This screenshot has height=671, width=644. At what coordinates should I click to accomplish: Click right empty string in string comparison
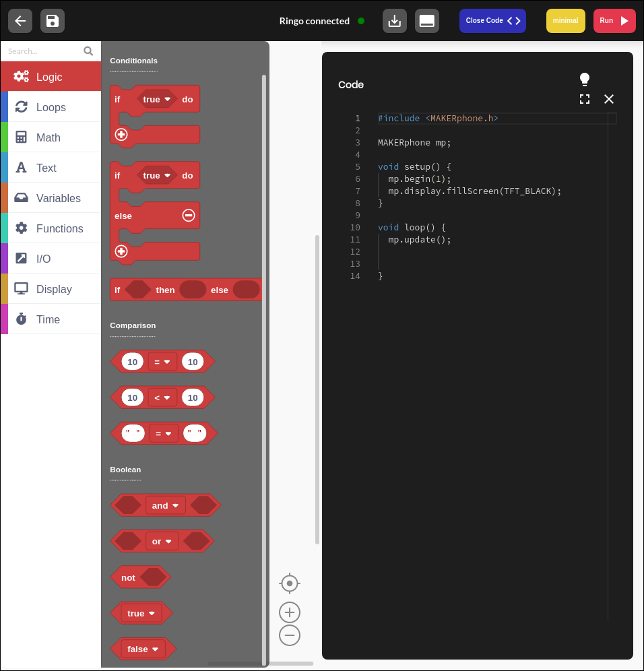coord(195,433)
